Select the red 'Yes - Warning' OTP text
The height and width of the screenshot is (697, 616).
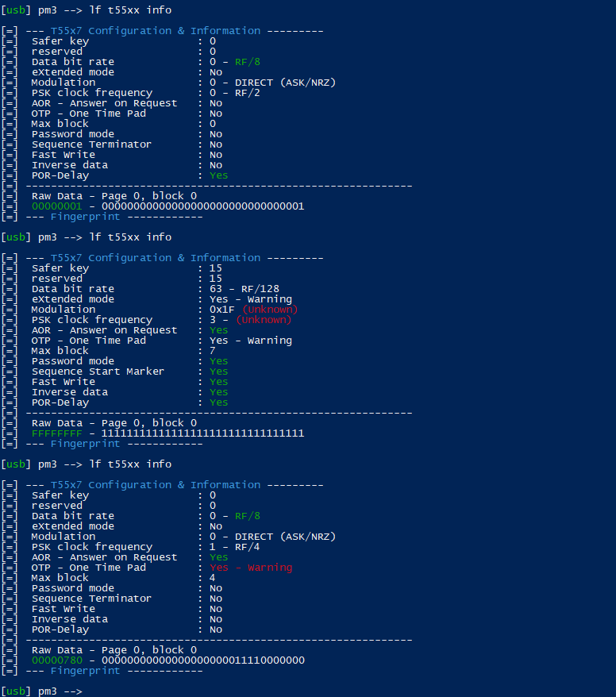pyautogui.click(x=251, y=568)
